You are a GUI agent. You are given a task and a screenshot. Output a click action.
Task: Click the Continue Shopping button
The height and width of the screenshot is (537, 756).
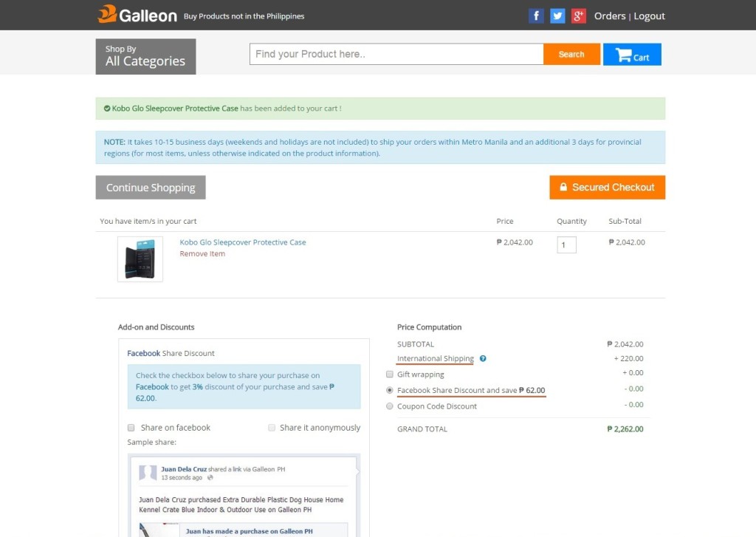[x=151, y=187]
